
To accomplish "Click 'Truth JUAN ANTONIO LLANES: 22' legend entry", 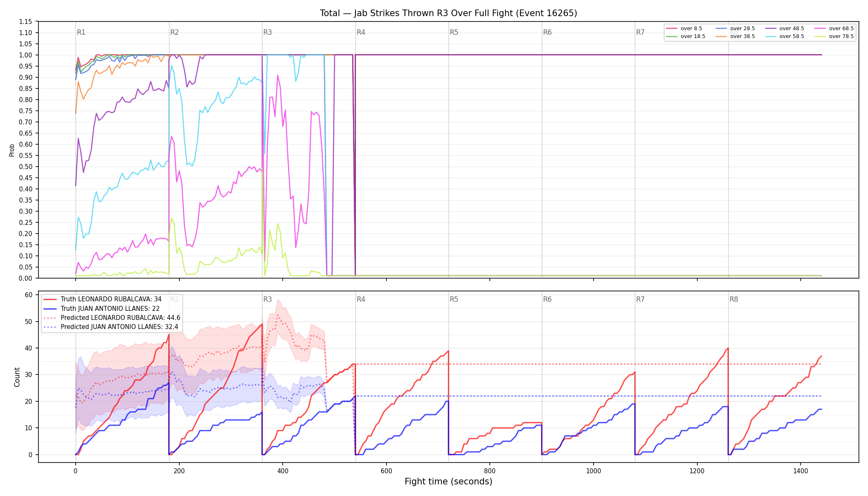I will pyautogui.click(x=102, y=309).
